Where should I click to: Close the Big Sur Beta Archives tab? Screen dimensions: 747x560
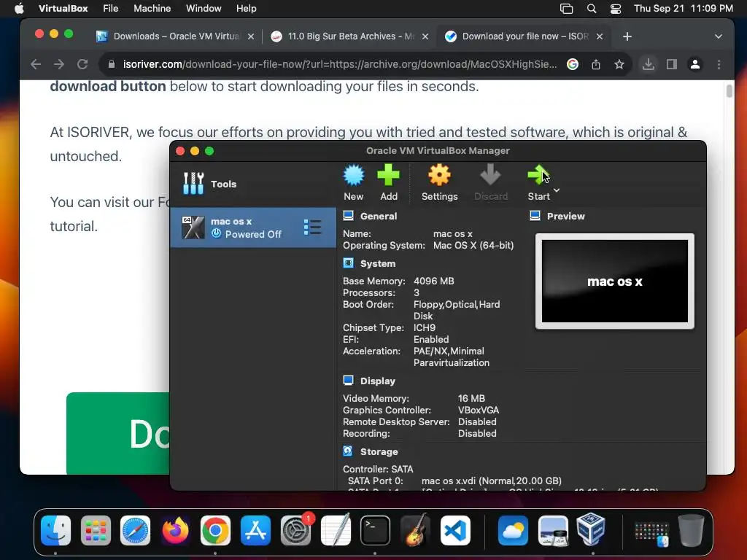point(425,36)
